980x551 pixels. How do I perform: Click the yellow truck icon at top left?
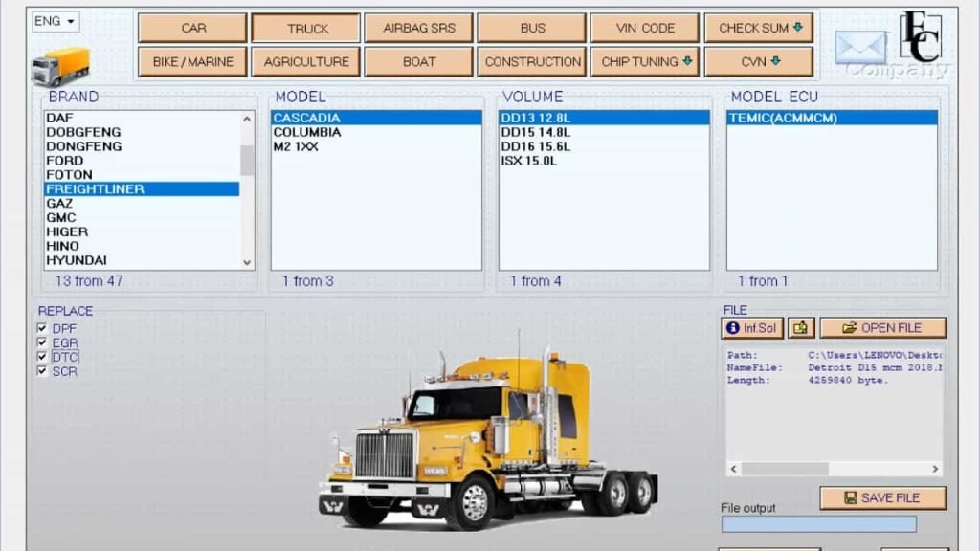60,67
